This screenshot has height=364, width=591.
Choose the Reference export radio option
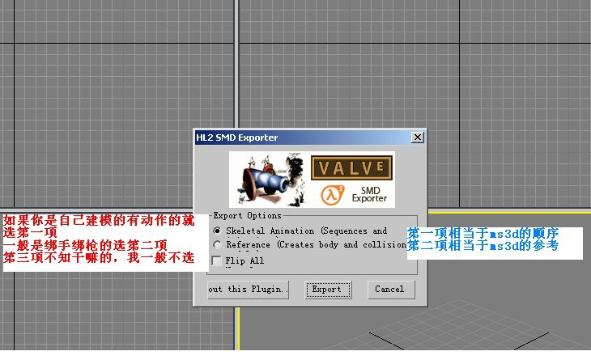tap(217, 244)
